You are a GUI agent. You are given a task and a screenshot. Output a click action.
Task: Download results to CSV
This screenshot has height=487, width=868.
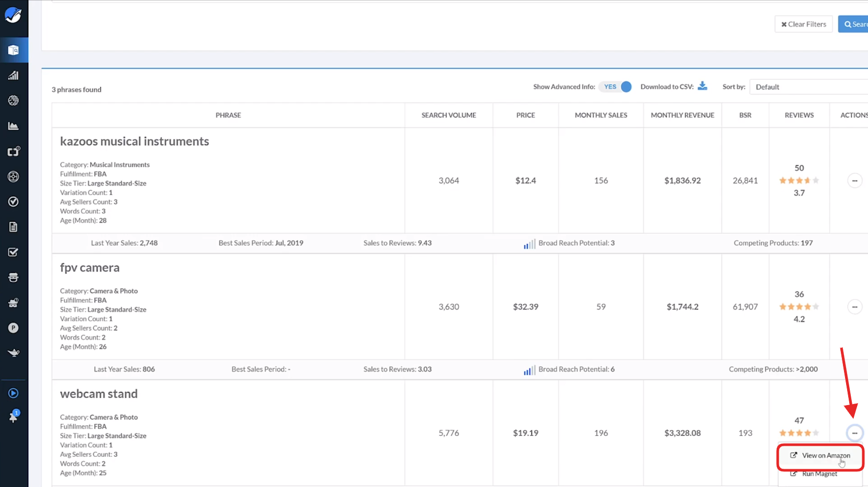[x=703, y=86]
